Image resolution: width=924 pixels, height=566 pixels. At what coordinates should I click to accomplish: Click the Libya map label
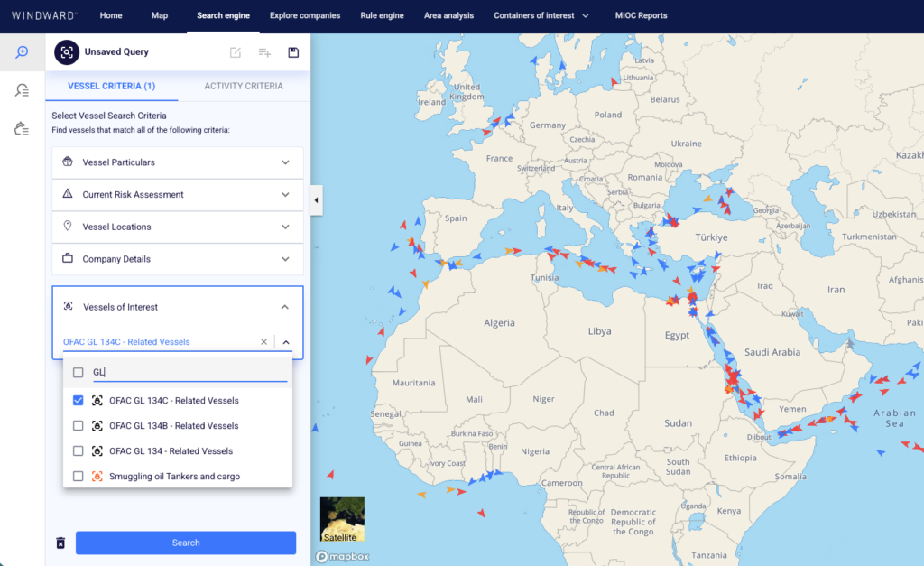pyautogui.click(x=599, y=331)
